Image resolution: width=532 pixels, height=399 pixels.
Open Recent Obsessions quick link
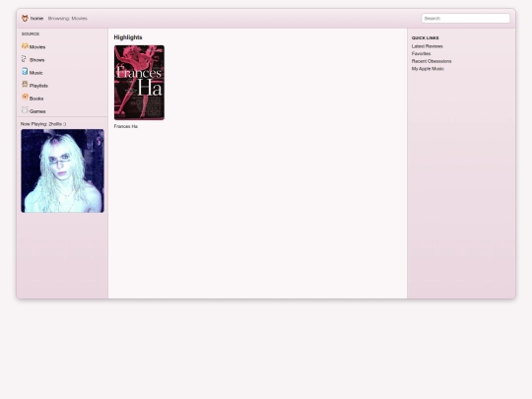pos(432,61)
